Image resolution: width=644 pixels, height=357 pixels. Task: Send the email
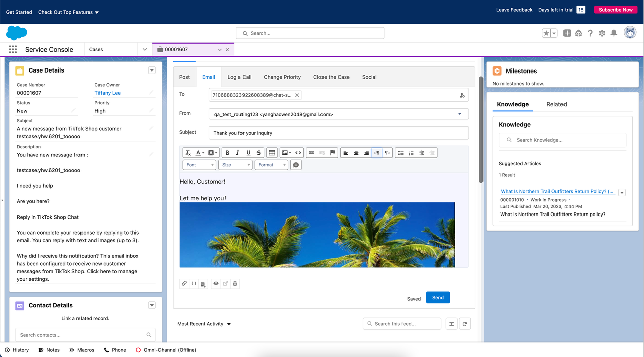coord(438,298)
